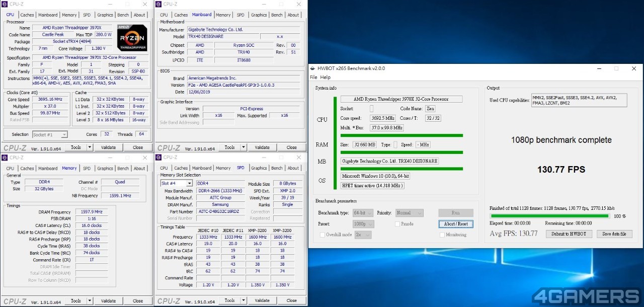
Task: Expand Tools dropdown arrow in CPU tab window
Action: point(90,147)
